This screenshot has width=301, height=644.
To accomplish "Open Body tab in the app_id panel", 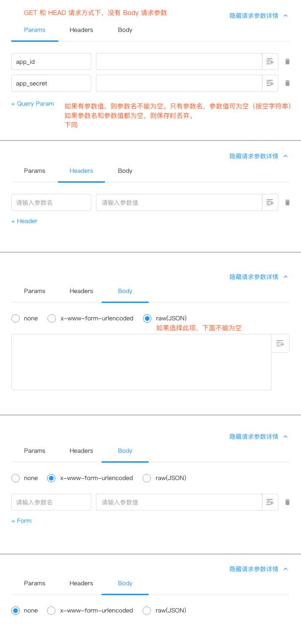I will click(125, 30).
